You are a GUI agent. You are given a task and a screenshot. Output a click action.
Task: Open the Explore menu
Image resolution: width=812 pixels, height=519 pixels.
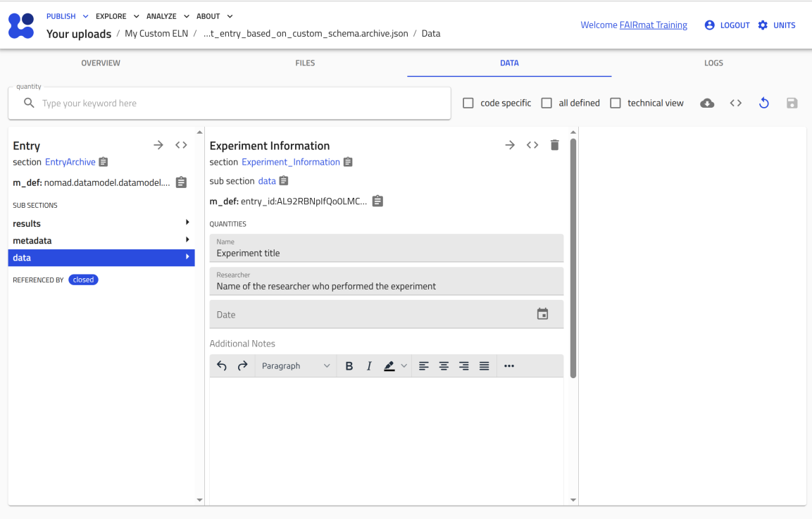pos(117,16)
